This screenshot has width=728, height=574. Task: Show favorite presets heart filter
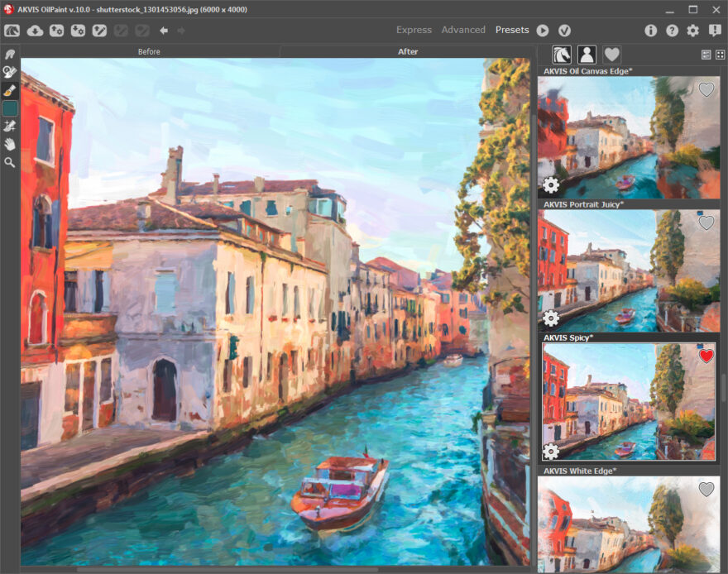click(x=612, y=55)
